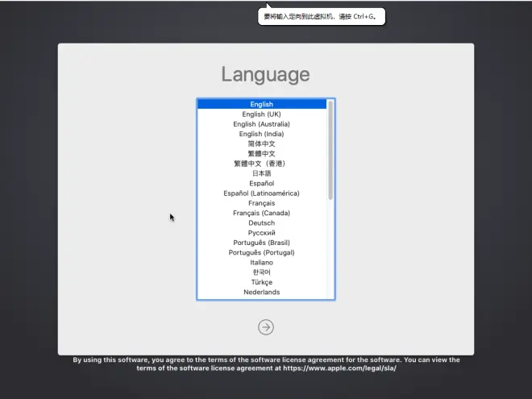This screenshot has width=532, height=399.
Task: Choose Español (Latinoamérica) from the list
Action: [261, 193]
